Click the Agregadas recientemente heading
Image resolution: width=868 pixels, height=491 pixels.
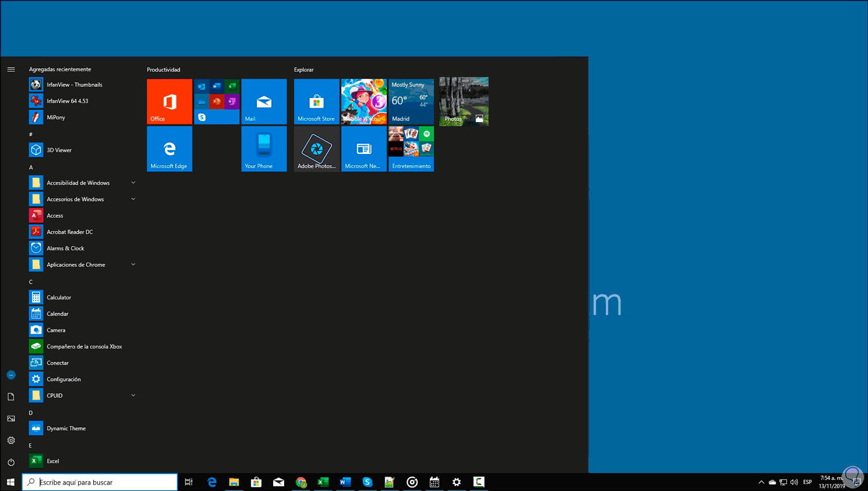click(x=60, y=69)
